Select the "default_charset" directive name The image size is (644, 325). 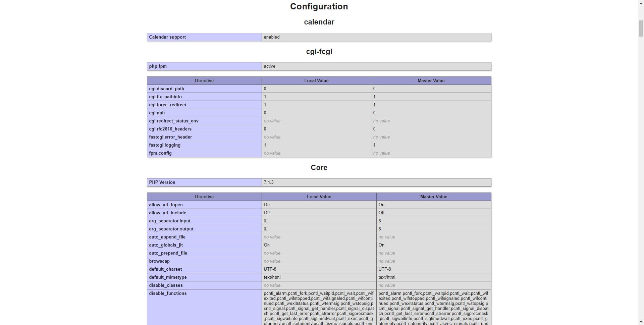(165, 269)
